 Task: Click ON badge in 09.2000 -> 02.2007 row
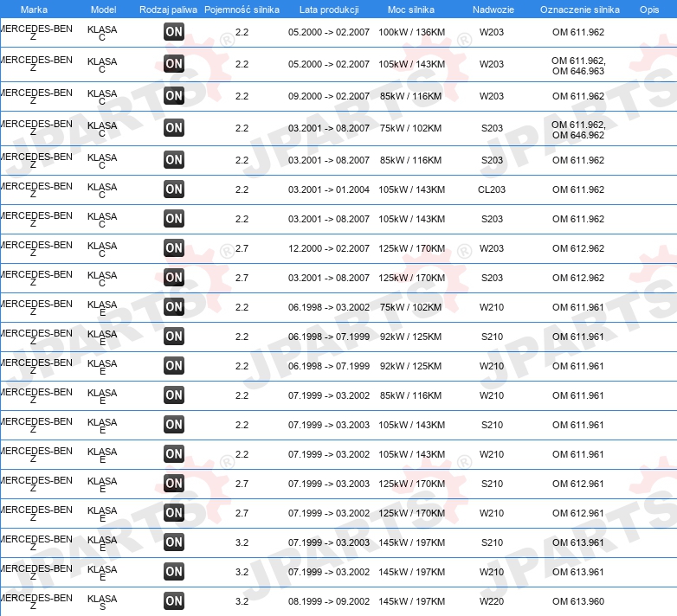174,95
